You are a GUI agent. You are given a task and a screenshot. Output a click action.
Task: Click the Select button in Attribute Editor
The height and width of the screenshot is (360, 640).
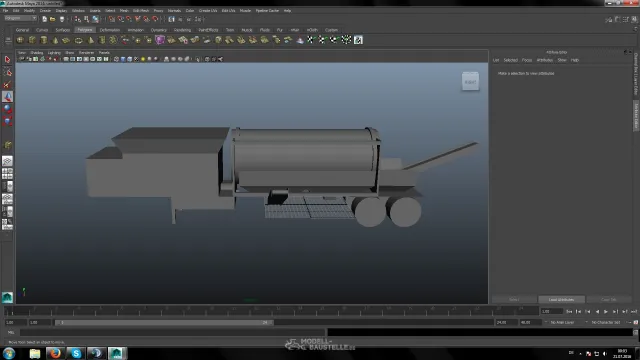coord(514,300)
